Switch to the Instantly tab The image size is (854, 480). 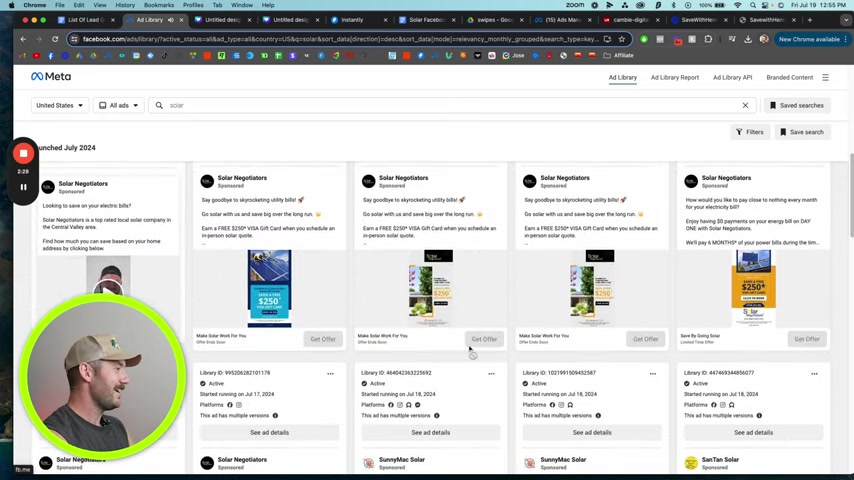click(357, 20)
